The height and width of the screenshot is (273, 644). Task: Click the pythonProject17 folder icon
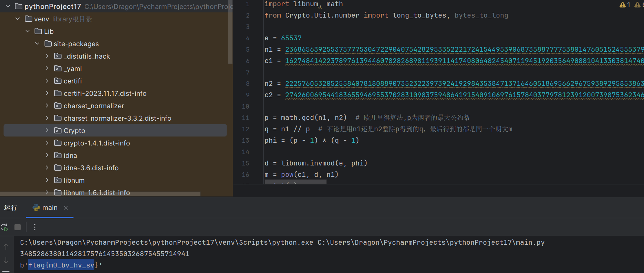click(19, 7)
